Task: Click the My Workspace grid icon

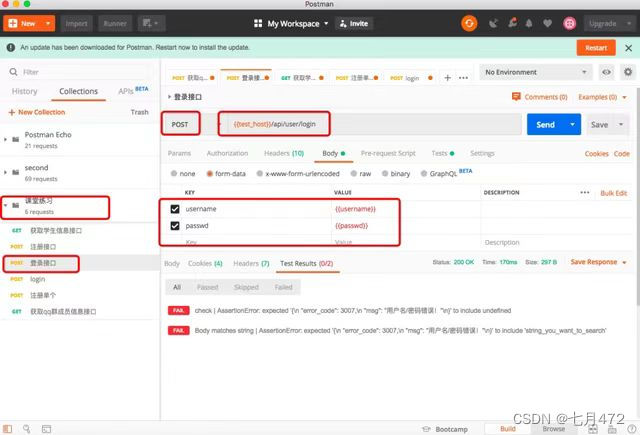Action: [258, 23]
